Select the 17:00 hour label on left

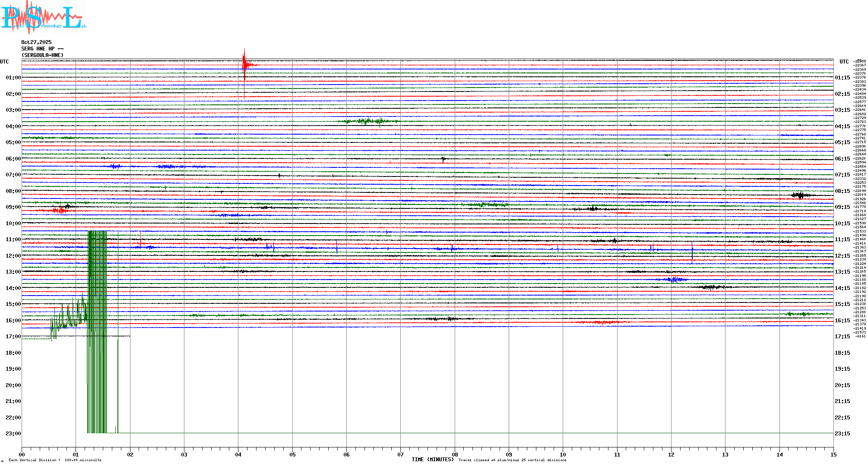(x=13, y=337)
